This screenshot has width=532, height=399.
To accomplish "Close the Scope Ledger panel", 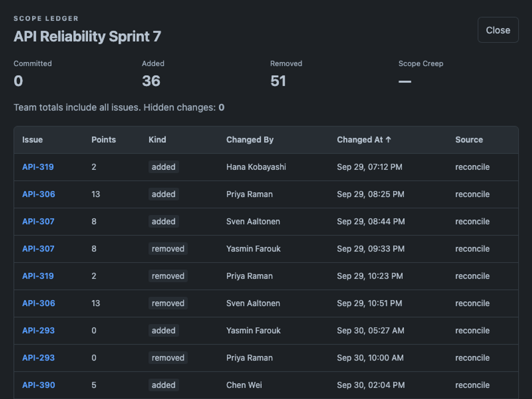I will coord(498,30).
